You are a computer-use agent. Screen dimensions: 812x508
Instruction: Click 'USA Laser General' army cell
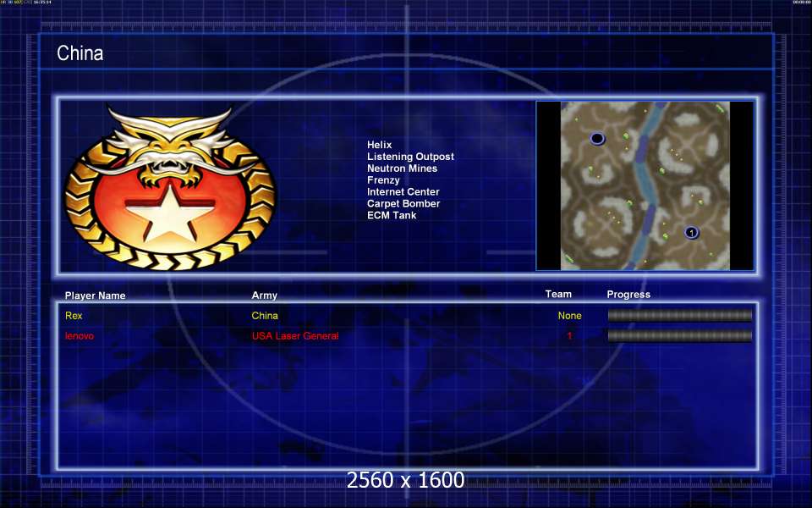point(295,336)
